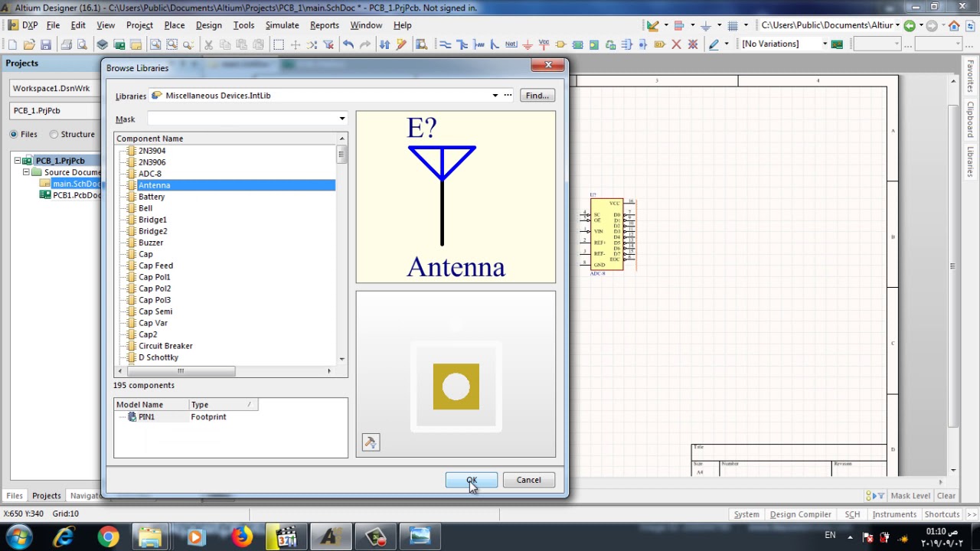The width and height of the screenshot is (980, 551).
Task: Select the Cap Pol1 component
Action: pos(154,277)
